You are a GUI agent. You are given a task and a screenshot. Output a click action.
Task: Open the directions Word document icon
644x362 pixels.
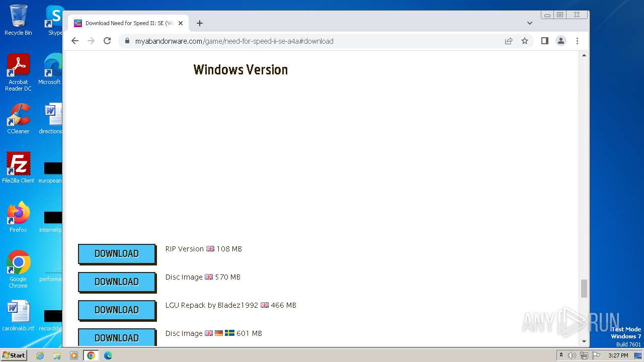coord(50,119)
